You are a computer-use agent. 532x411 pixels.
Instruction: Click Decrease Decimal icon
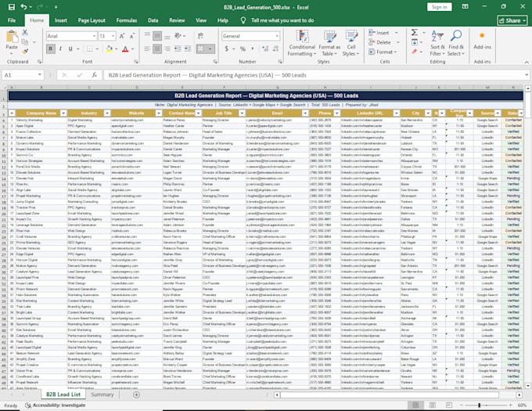[x=276, y=49]
